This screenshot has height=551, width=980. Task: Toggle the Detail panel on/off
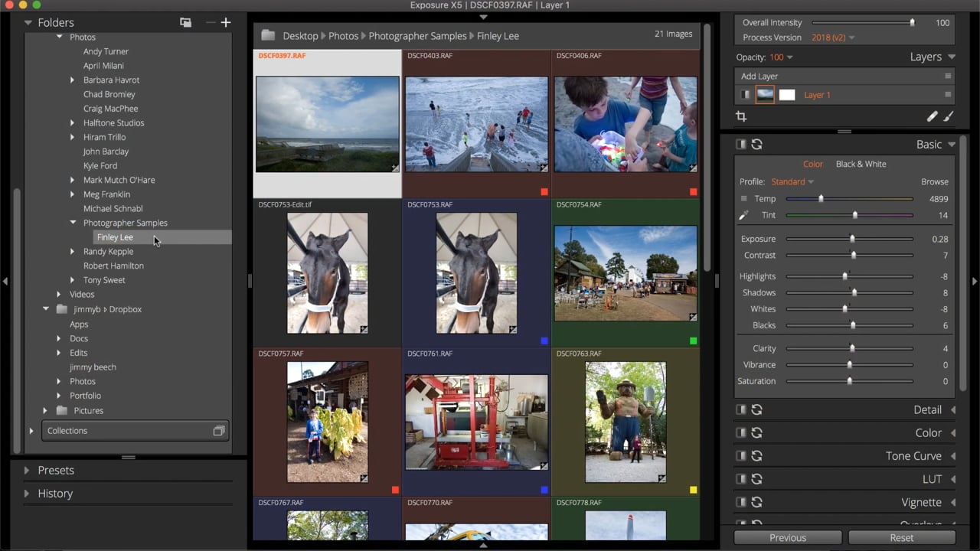[740, 410]
